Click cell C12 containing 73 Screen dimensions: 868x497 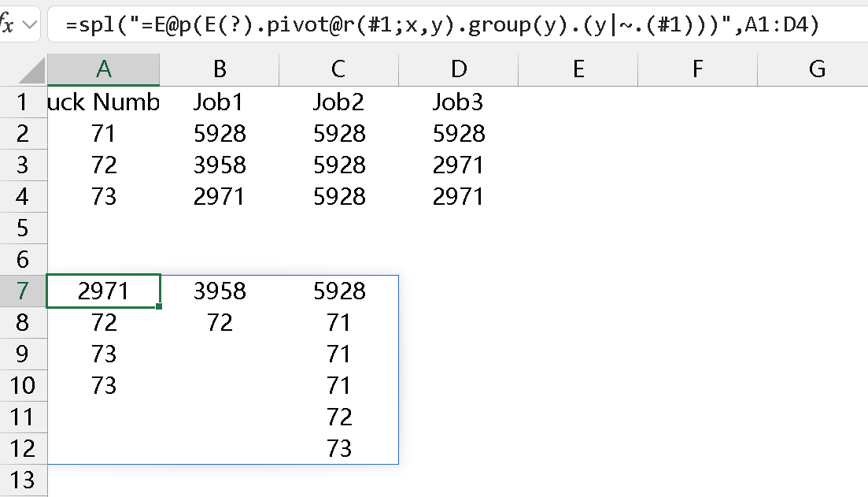(x=338, y=449)
